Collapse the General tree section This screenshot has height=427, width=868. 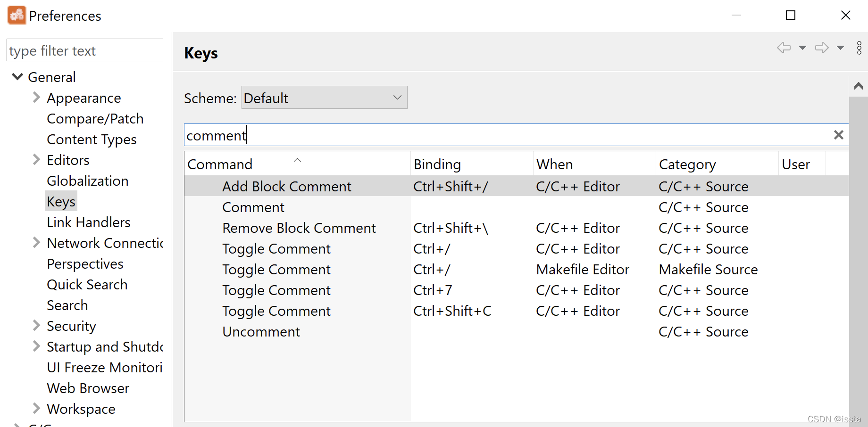pos(17,77)
